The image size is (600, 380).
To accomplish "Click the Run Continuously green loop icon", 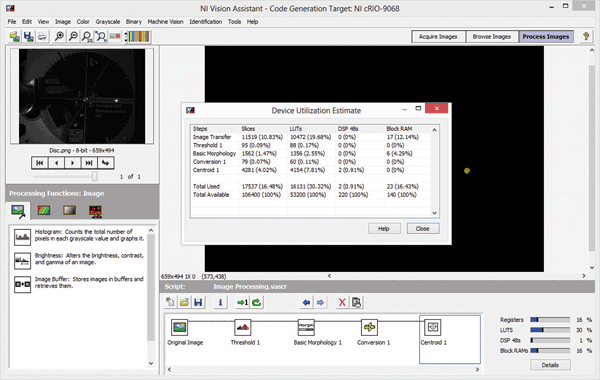I will 256,302.
